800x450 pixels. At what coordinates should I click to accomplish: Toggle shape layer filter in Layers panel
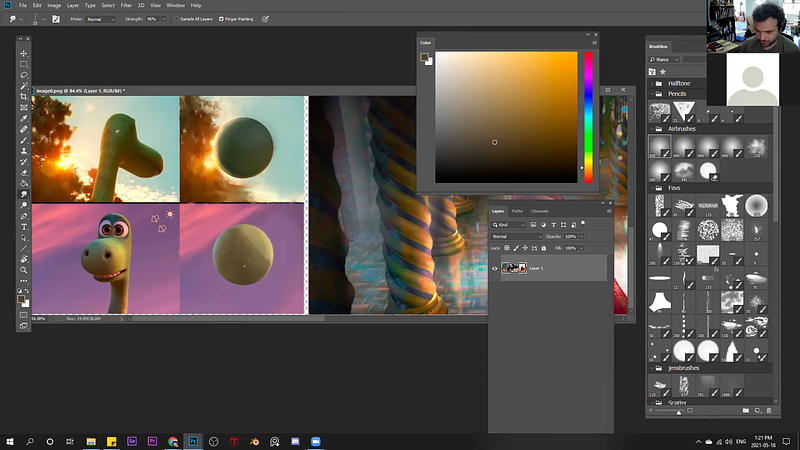tap(563, 224)
